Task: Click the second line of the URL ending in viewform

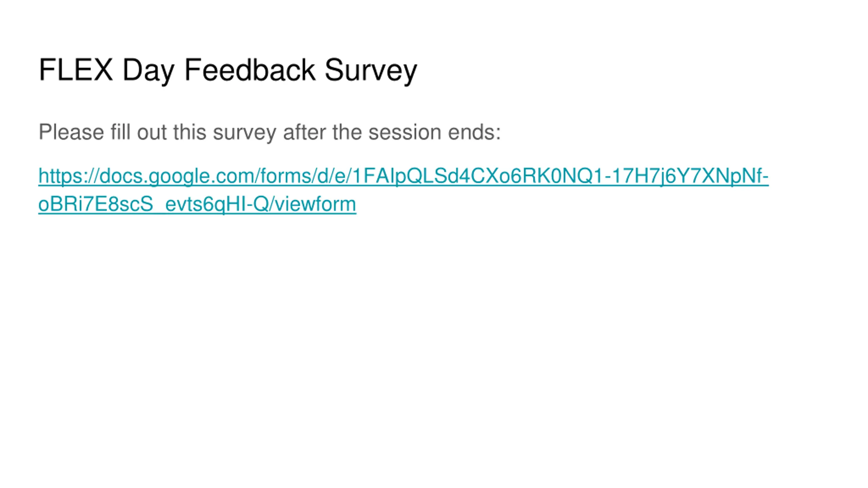Action: coord(197,204)
